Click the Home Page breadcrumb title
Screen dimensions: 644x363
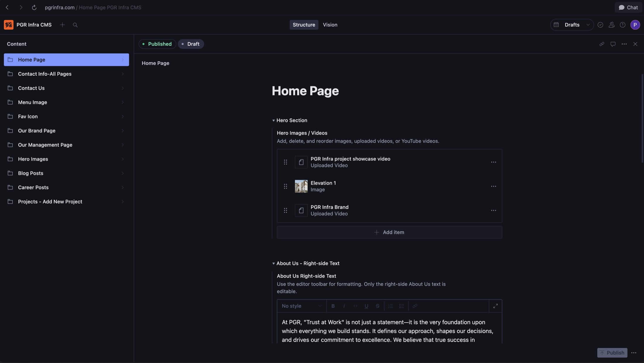click(x=155, y=63)
